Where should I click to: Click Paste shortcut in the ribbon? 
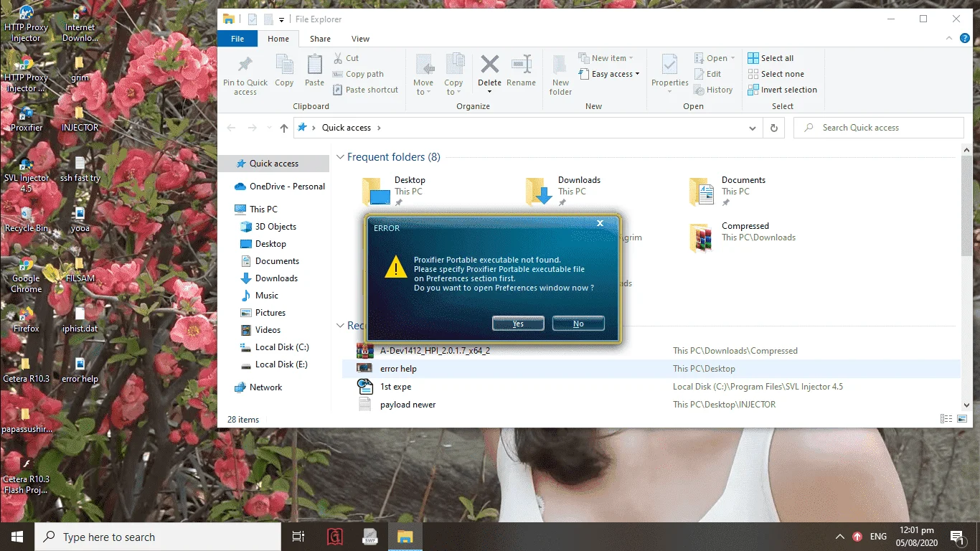(366, 90)
